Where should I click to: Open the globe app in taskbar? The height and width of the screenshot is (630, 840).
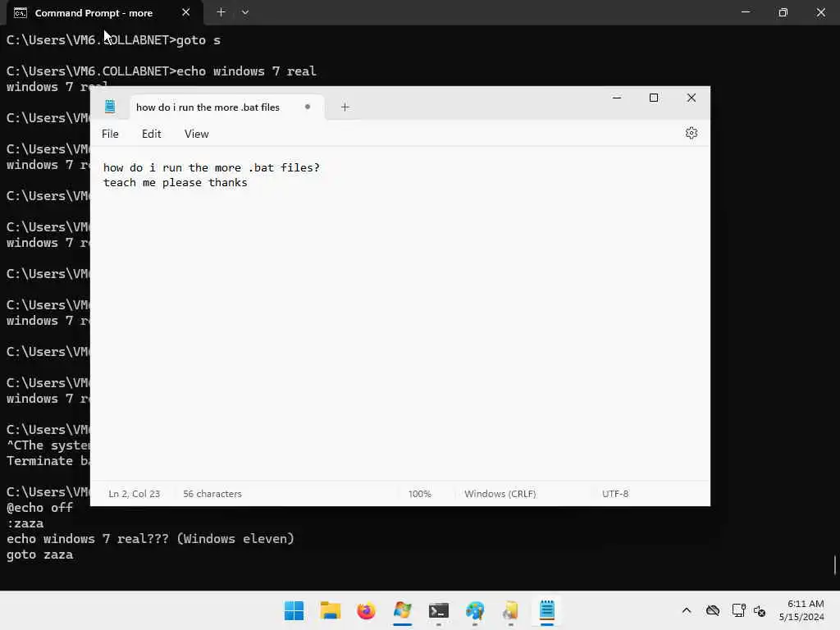[x=475, y=610]
